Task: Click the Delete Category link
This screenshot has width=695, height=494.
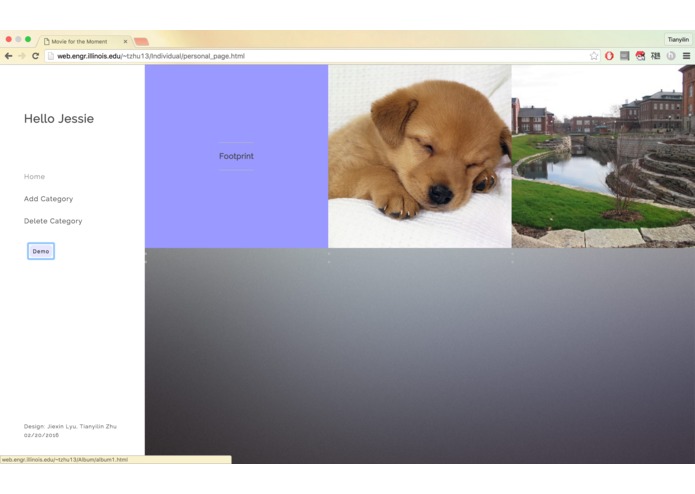Action: click(x=53, y=221)
